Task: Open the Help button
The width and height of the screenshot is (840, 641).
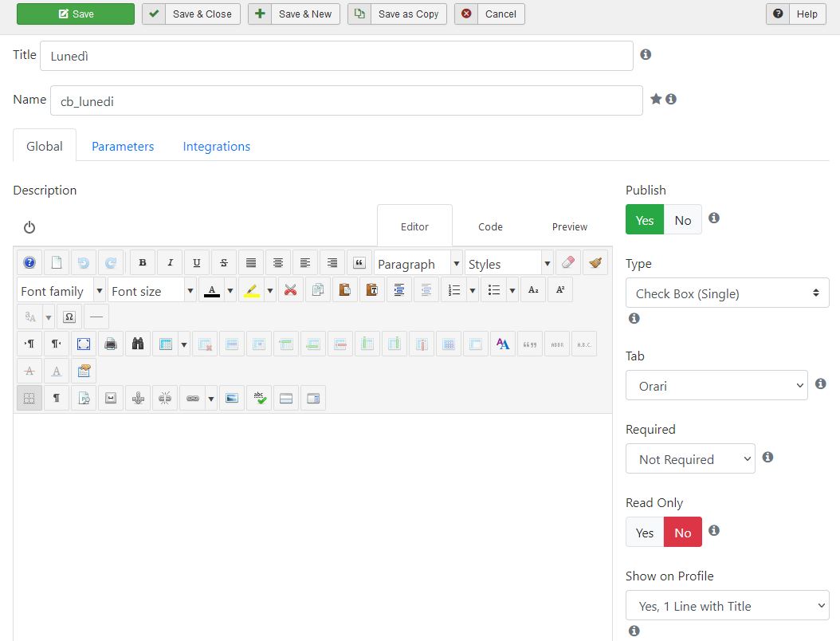Action: [x=796, y=14]
